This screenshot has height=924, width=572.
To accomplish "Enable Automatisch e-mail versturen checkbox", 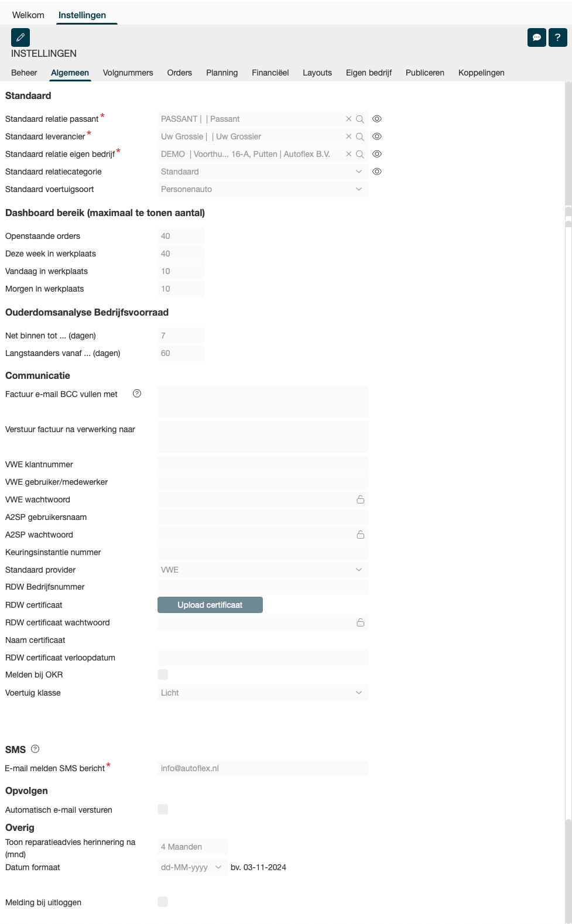I will (163, 809).
